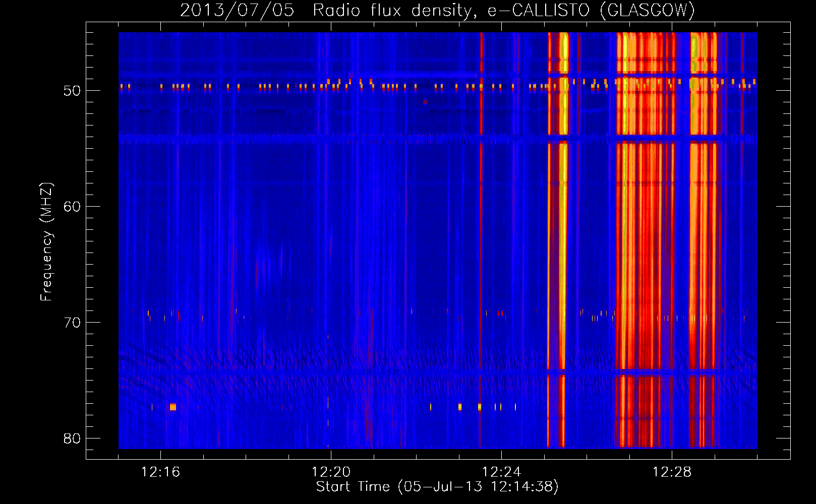Click the orange square blip near 12:16 bottom

click(x=173, y=407)
